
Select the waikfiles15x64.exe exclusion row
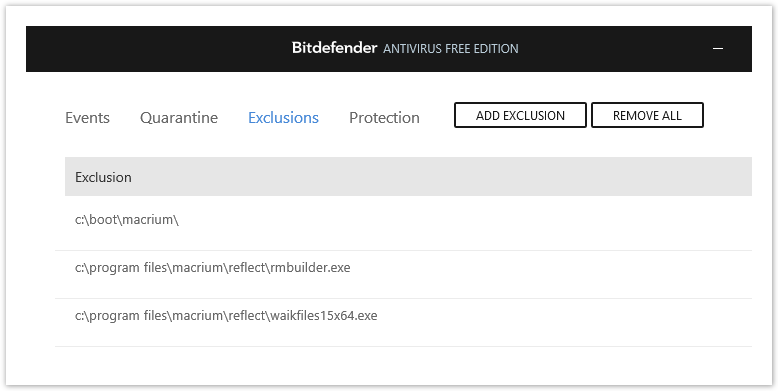[x=403, y=323]
